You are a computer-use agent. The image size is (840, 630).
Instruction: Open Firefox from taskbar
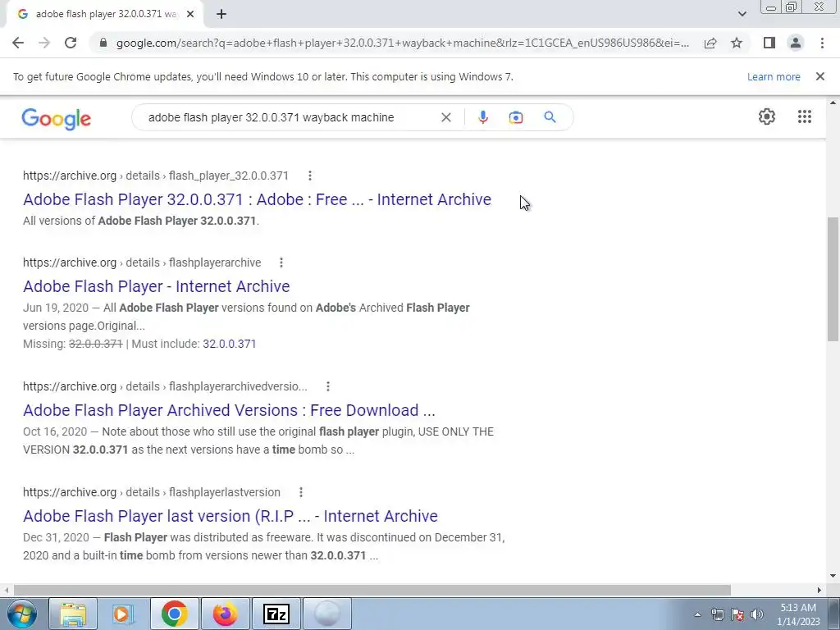225,614
